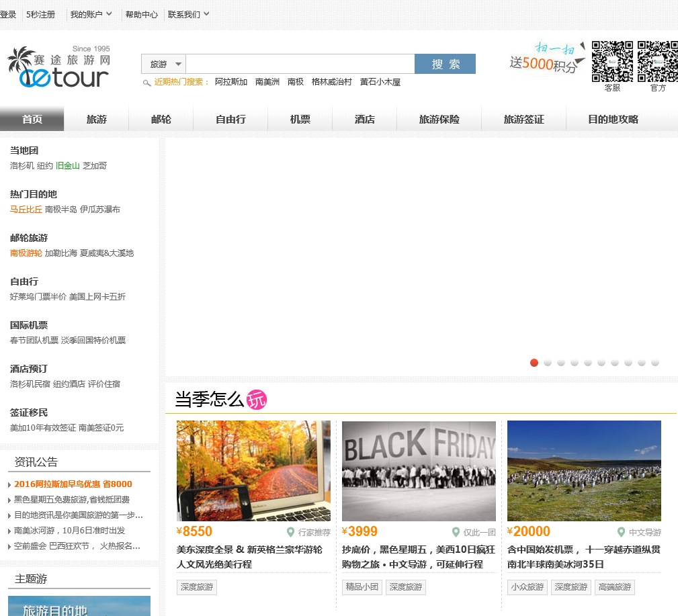Open the Black Friday tour thumbnail
This screenshot has height=616, width=678.
[x=419, y=471]
